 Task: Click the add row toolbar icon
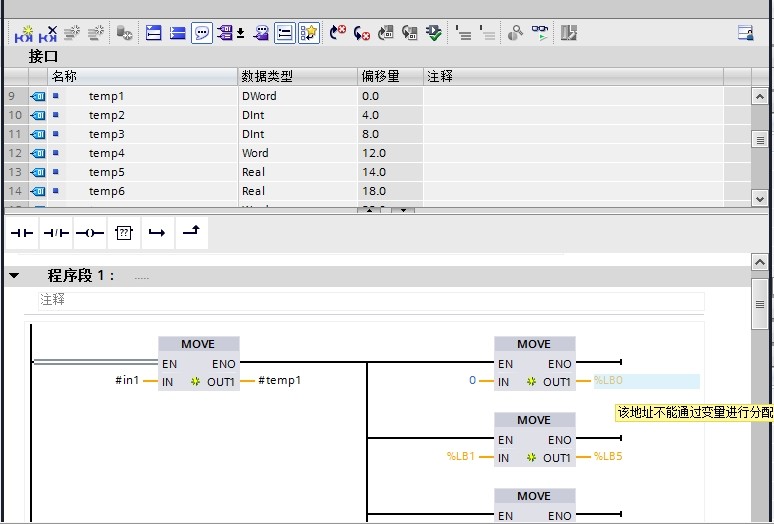pos(96,33)
